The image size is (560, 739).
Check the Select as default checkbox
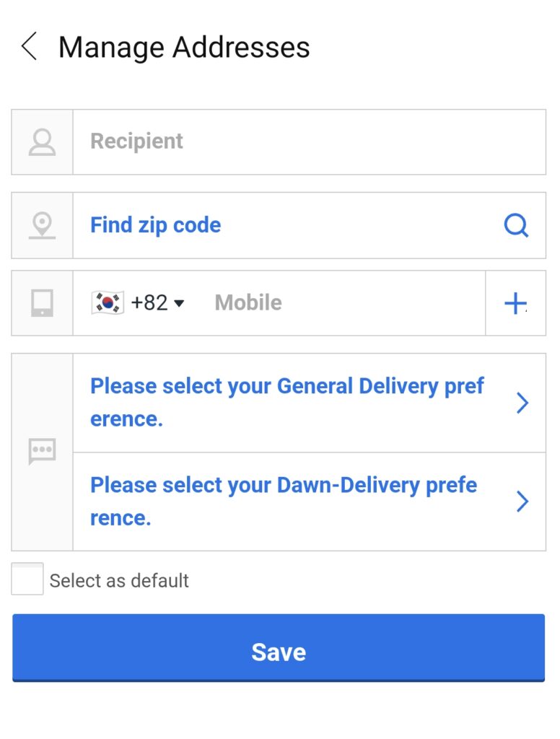point(27,580)
